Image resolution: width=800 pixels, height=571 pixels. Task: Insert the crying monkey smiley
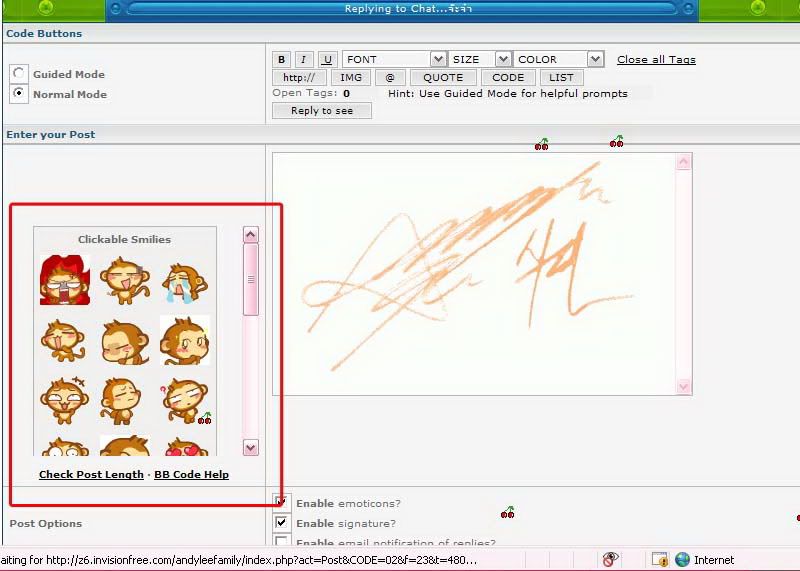click(x=185, y=281)
